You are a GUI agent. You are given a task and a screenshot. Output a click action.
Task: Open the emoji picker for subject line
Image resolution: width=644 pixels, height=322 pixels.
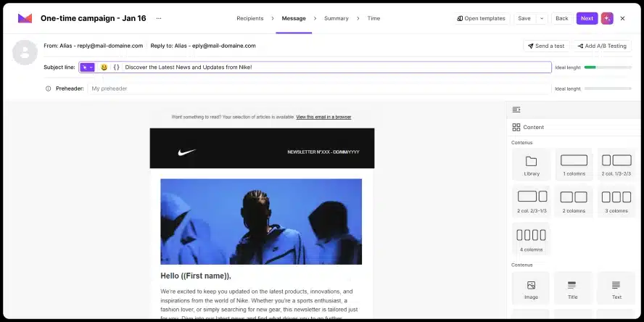point(104,67)
